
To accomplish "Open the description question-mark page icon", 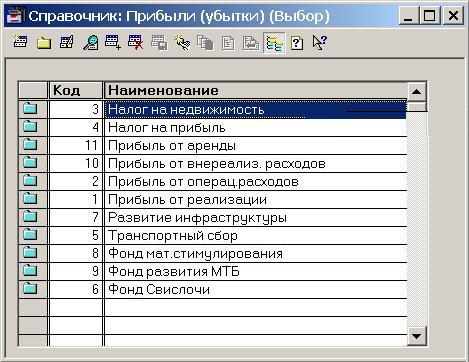I will point(297,43).
